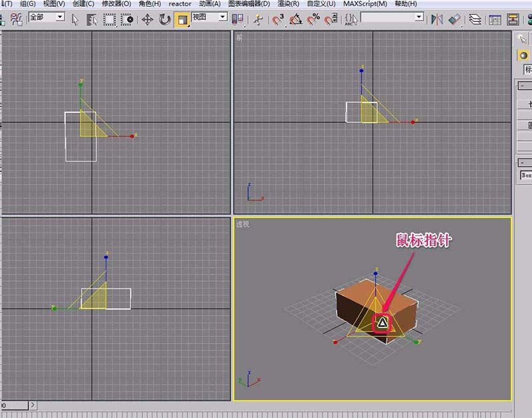Screen dimensions: 532x418
Task: Click the Select by Name icon
Action: point(91,19)
